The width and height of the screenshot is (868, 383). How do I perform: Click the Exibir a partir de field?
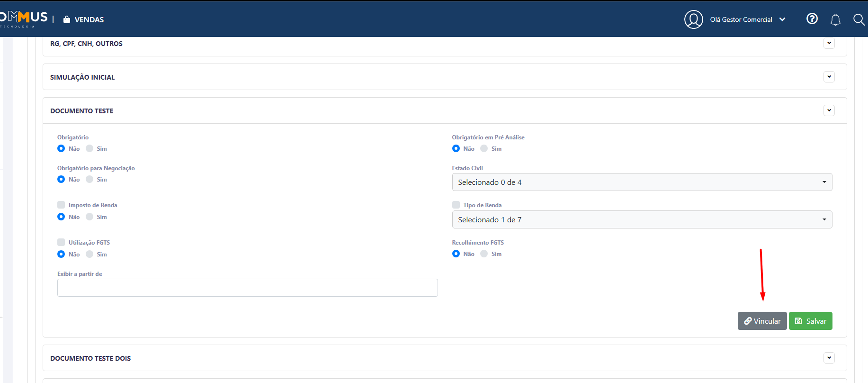coord(248,288)
